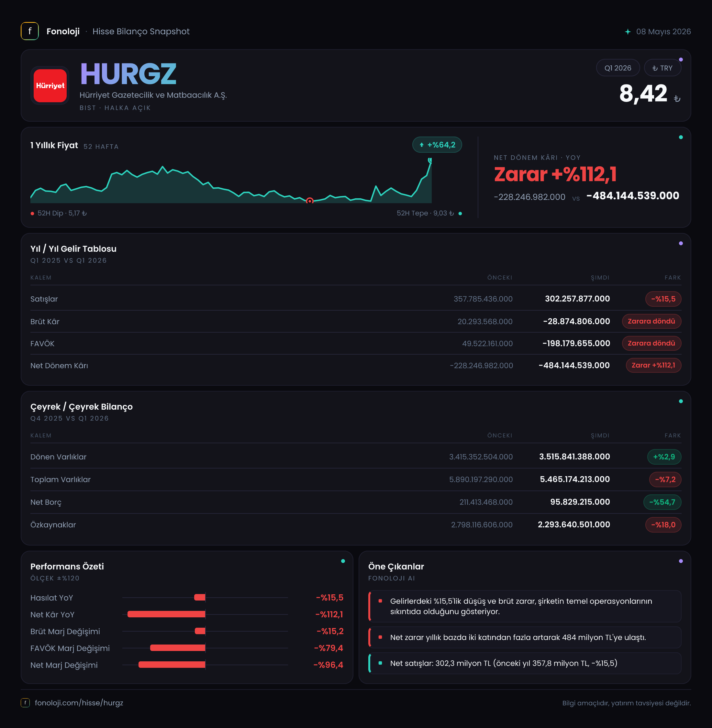Click the current net loss -484.144.539.000 headline value
The image size is (712, 728).
pos(633,195)
